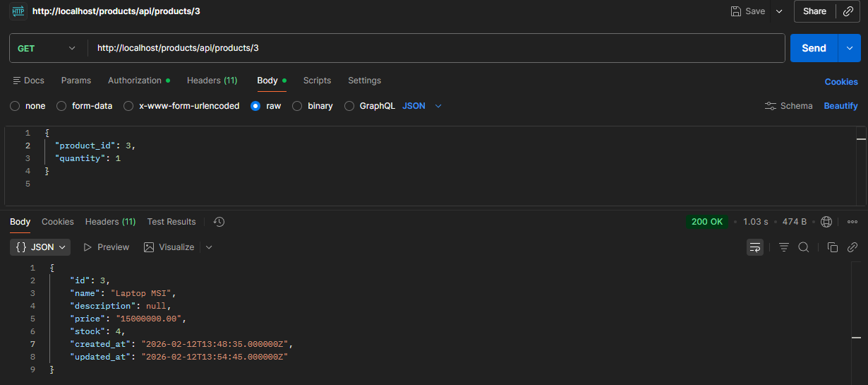The height and width of the screenshot is (385, 868).
Task: Click the response link icon
Action: pyautogui.click(x=852, y=247)
